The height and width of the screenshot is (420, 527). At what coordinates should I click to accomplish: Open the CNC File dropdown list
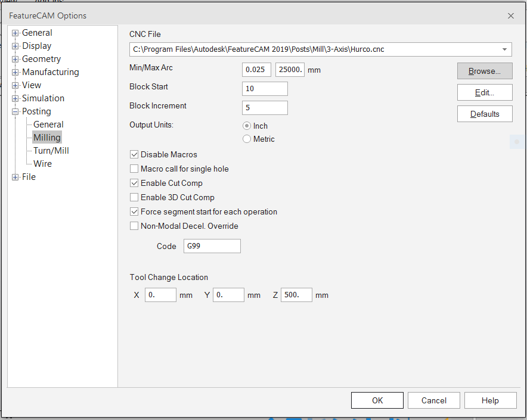[x=505, y=49]
